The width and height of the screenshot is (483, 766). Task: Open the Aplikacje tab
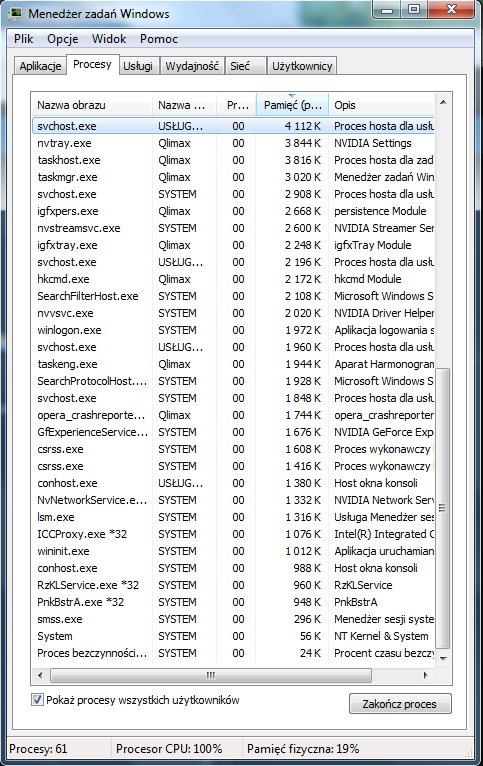(40, 66)
